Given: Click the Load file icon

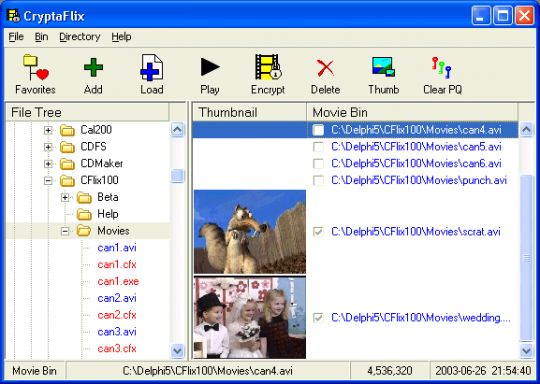Looking at the screenshot, I should click(152, 68).
